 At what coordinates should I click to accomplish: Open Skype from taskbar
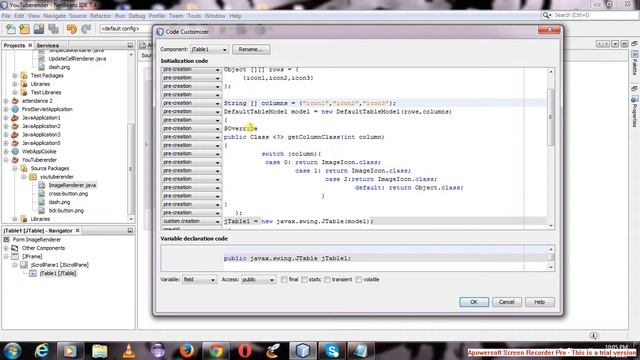click(332, 351)
